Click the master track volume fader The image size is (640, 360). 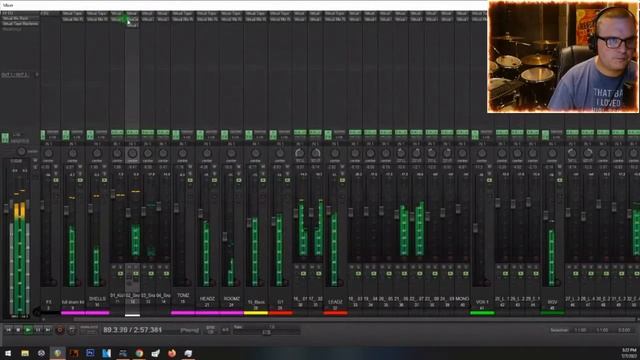(x=6, y=209)
